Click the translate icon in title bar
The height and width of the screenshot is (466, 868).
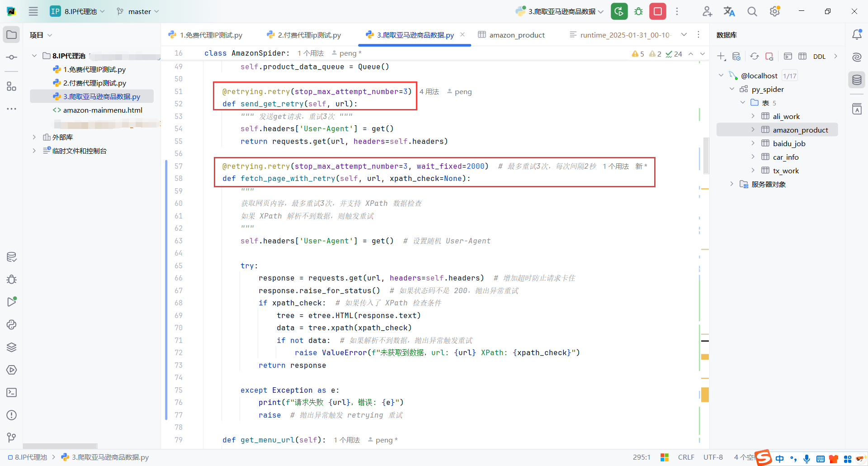(729, 11)
